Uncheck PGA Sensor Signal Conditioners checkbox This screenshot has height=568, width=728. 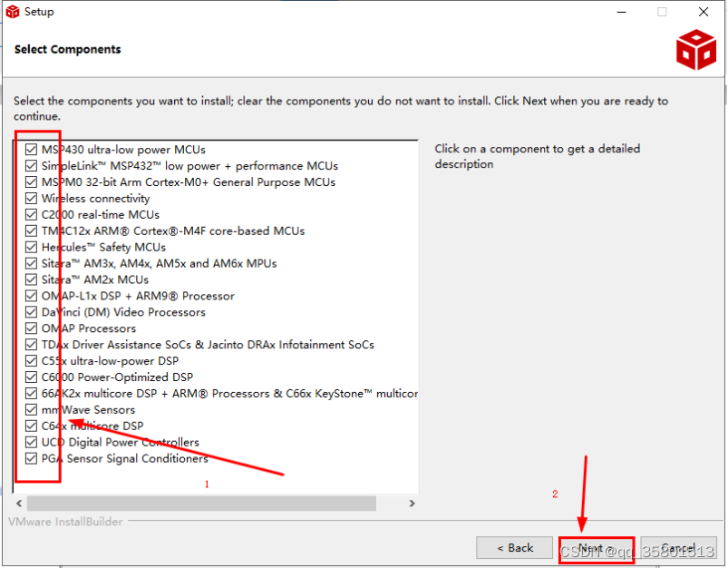(x=31, y=458)
